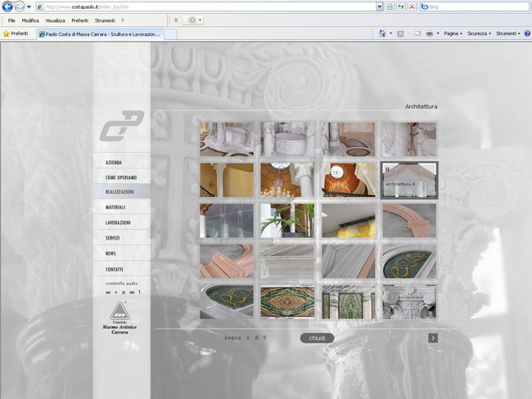532x399 pixels.
Task: Open the Modifica menu
Action: pyautogui.click(x=30, y=20)
